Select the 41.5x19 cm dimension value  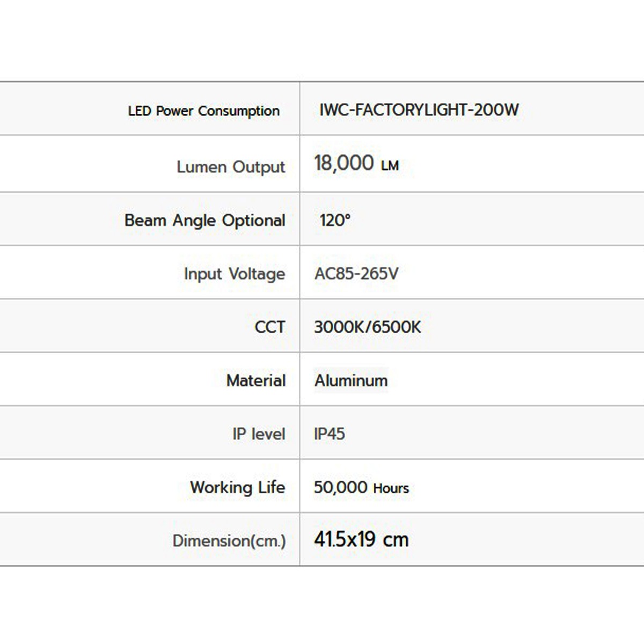pos(361,539)
